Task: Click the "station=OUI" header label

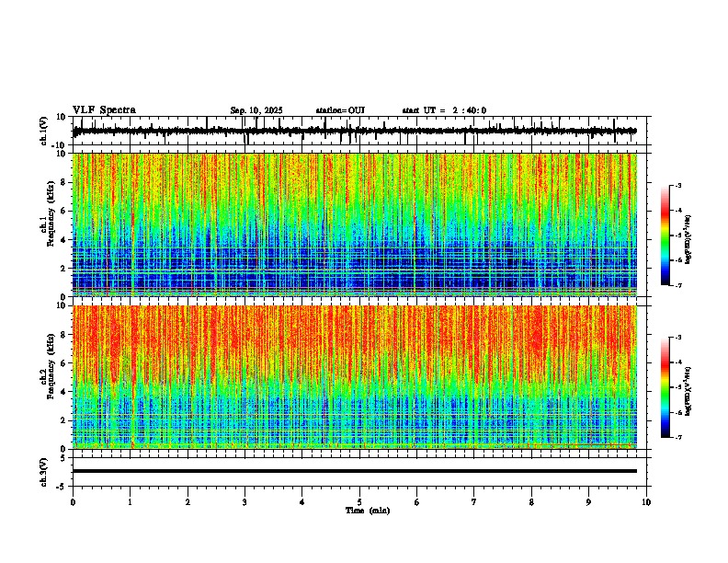Action: click(340, 110)
